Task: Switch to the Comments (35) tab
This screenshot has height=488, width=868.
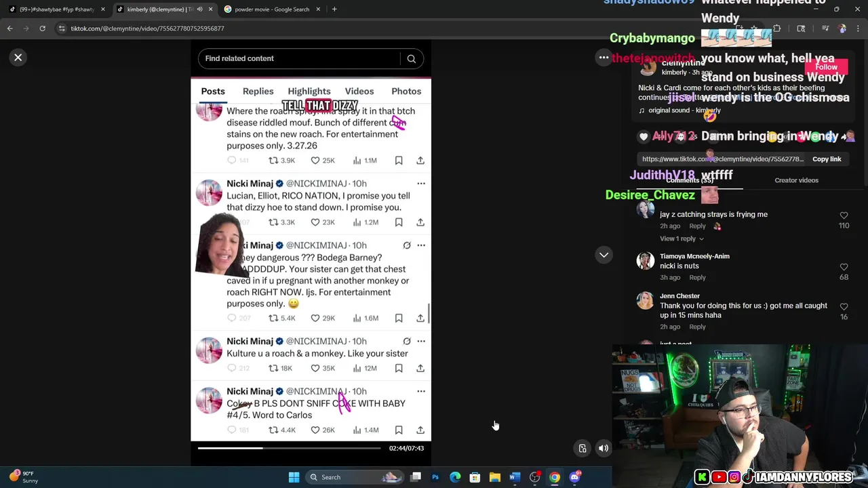Action: (689, 180)
